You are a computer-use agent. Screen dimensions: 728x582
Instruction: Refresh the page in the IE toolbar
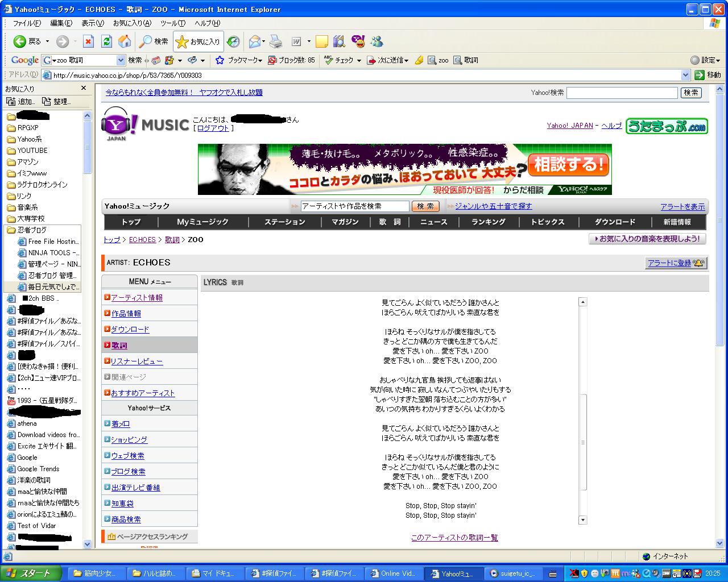pos(106,41)
